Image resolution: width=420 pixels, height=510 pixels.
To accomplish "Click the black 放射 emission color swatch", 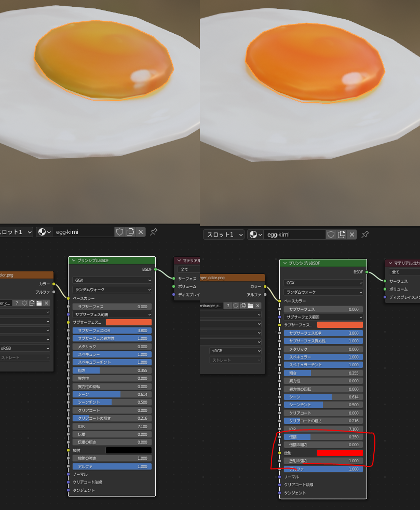I will (128, 450).
